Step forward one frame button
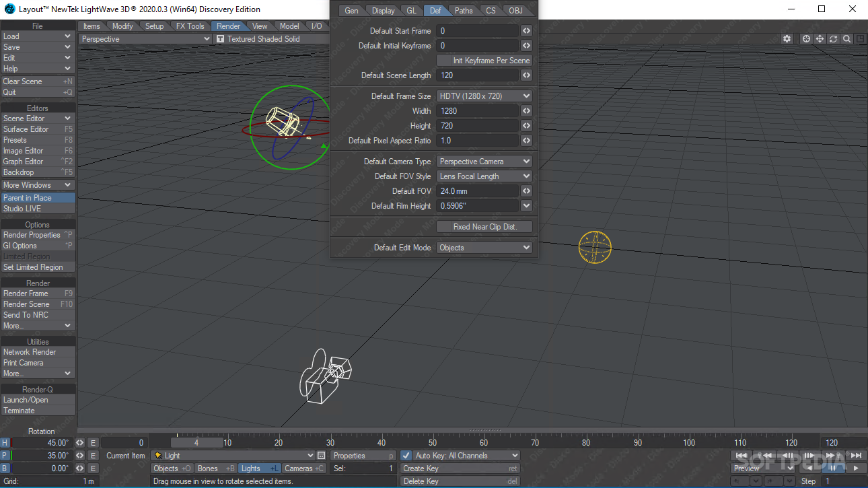The width and height of the screenshot is (868, 488). coord(809,456)
